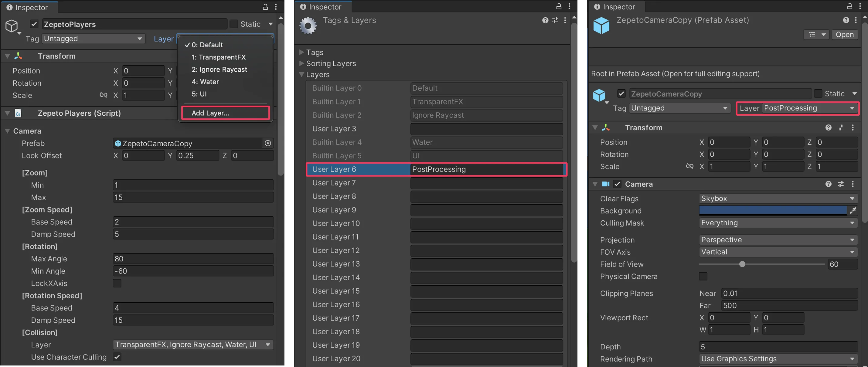Switch to the ZepetoCameraCopy Inspector tab

[x=617, y=7]
